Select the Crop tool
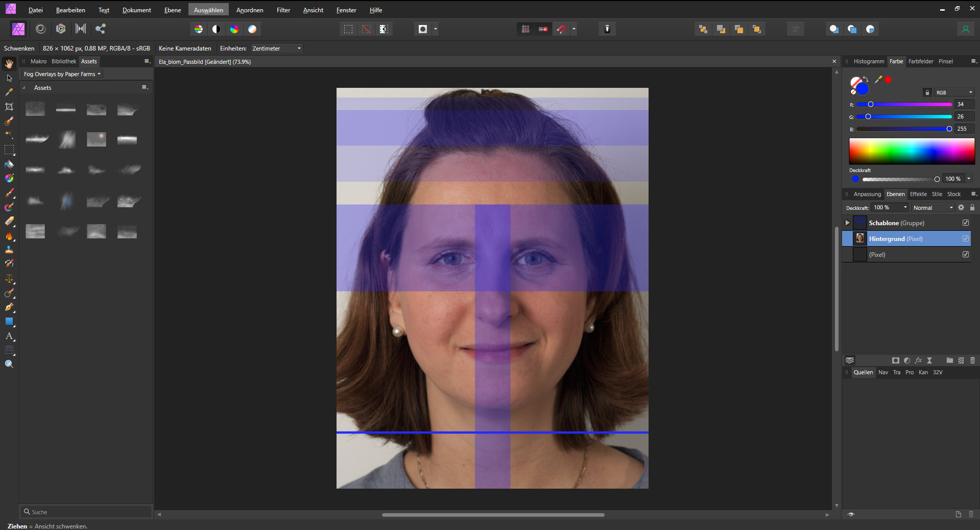This screenshot has height=530, width=980. (x=9, y=107)
